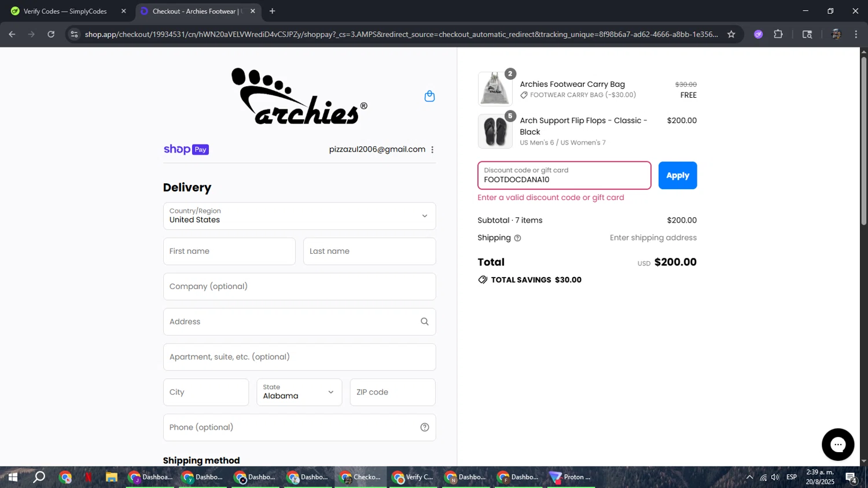This screenshot has width=868, height=488.
Task: Select the Checkout Archies Footwear tab
Action: pos(198,11)
